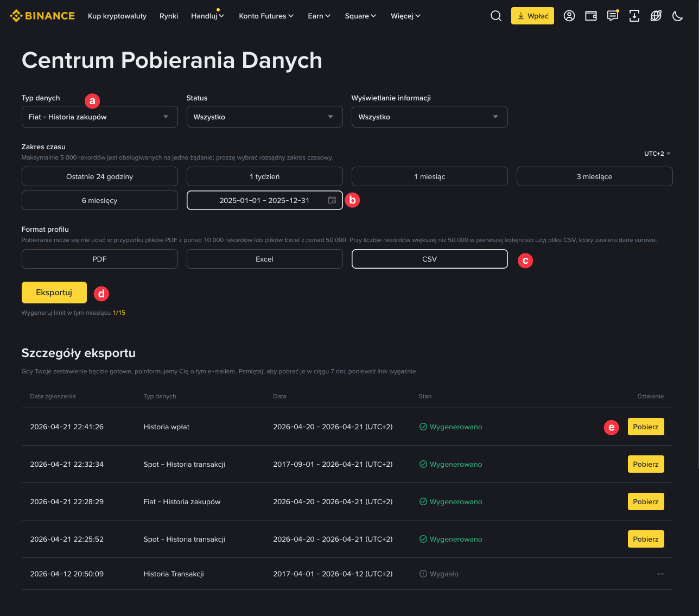Open the Rynki menu item
This screenshot has width=699, height=616.
coord(168,16)
